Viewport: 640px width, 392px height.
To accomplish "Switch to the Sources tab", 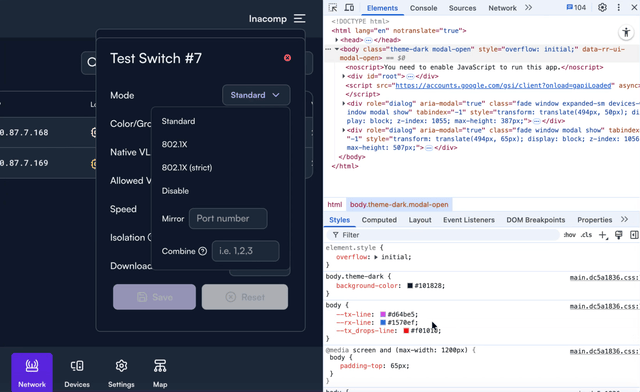I will [462, 8].
